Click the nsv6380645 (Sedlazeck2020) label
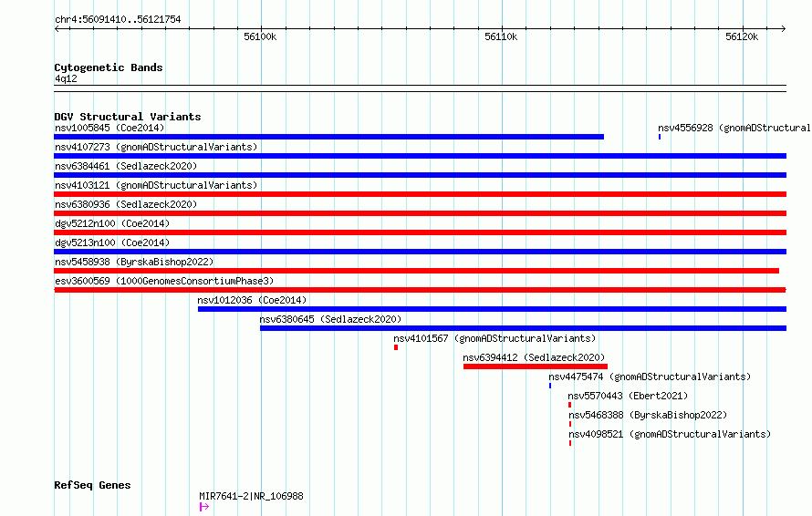The width and height of the screenshot is (812, 516). [330, 319]
